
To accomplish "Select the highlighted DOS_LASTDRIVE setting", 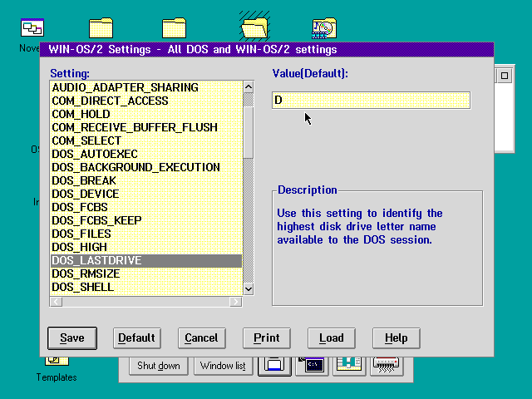I will pos(146,260).
